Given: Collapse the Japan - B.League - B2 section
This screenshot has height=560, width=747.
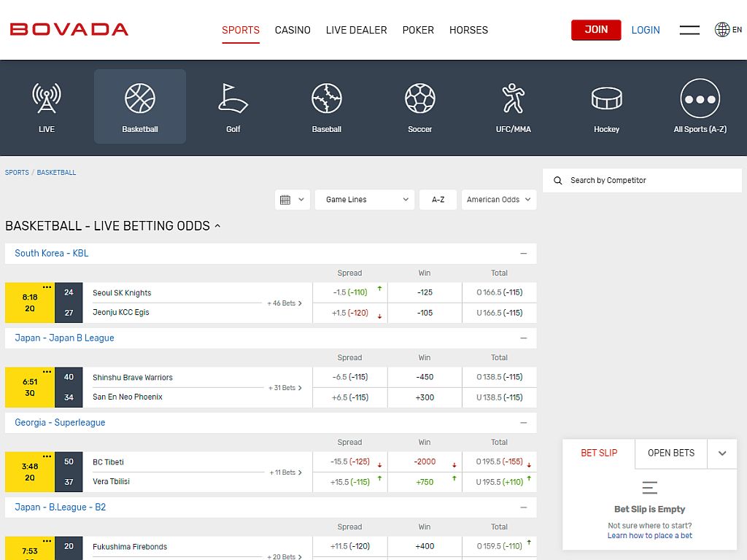Looking at the screenshot, I should (524, 507).
